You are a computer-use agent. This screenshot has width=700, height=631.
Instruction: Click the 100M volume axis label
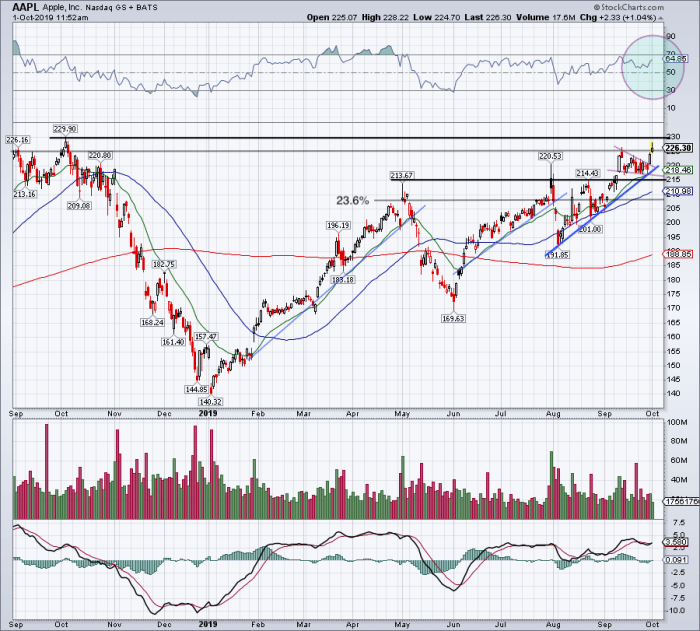click(x=677, y=422)
